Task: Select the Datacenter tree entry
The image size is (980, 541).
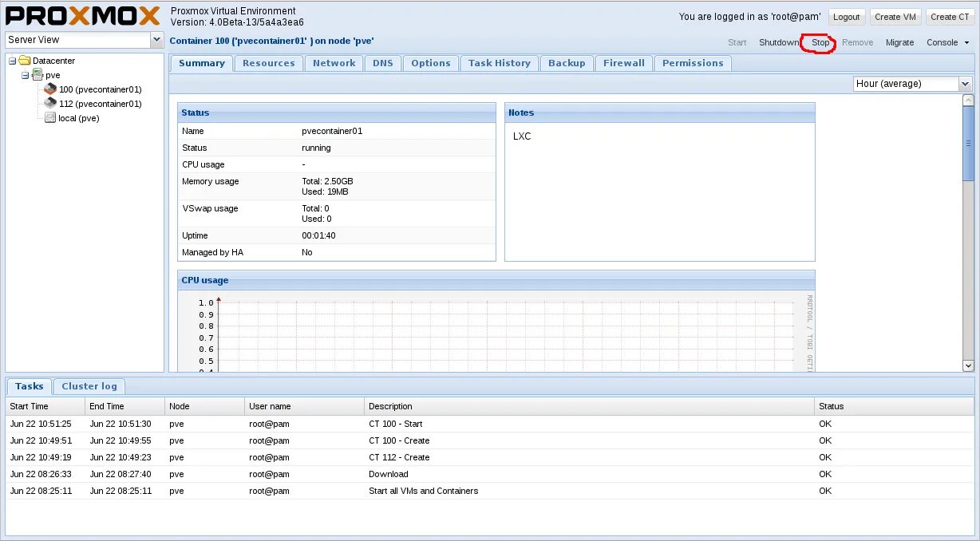Action: (x=53, y=61)
